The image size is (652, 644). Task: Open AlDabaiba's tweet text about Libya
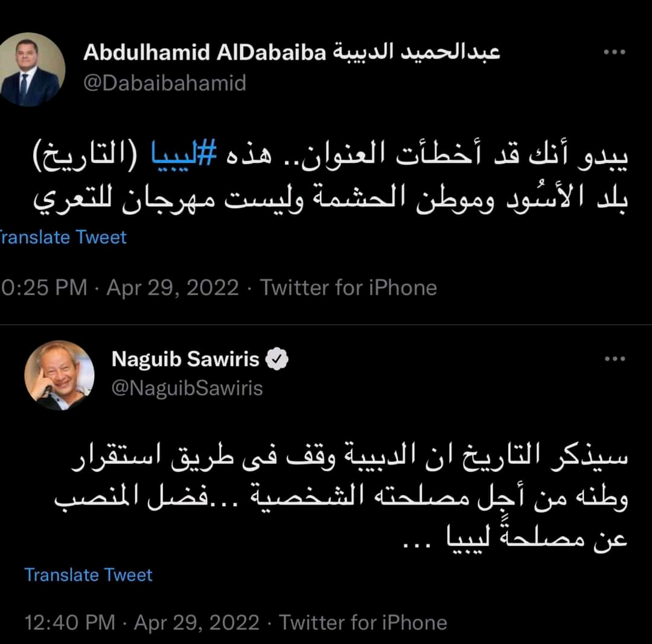tap(331, 177)
